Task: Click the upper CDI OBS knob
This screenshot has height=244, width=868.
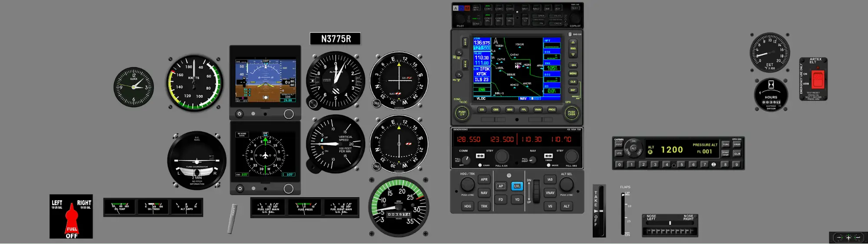Action: tap(376, 103)
